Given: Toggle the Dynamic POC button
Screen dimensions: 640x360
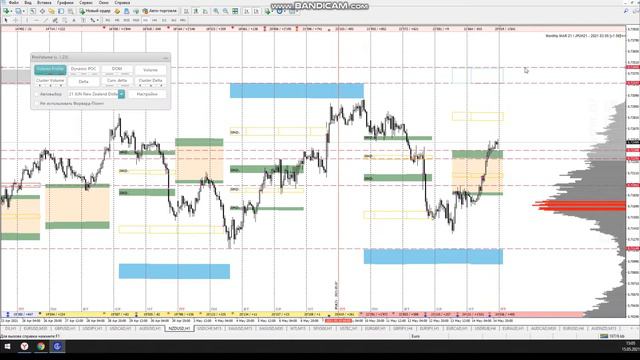Looking at the screenshot, I should click(x=84, y=69).
